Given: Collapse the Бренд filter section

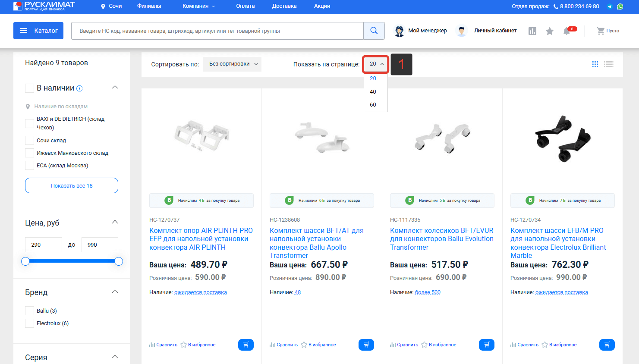Looking at the screenshot, I should [115, 291].
